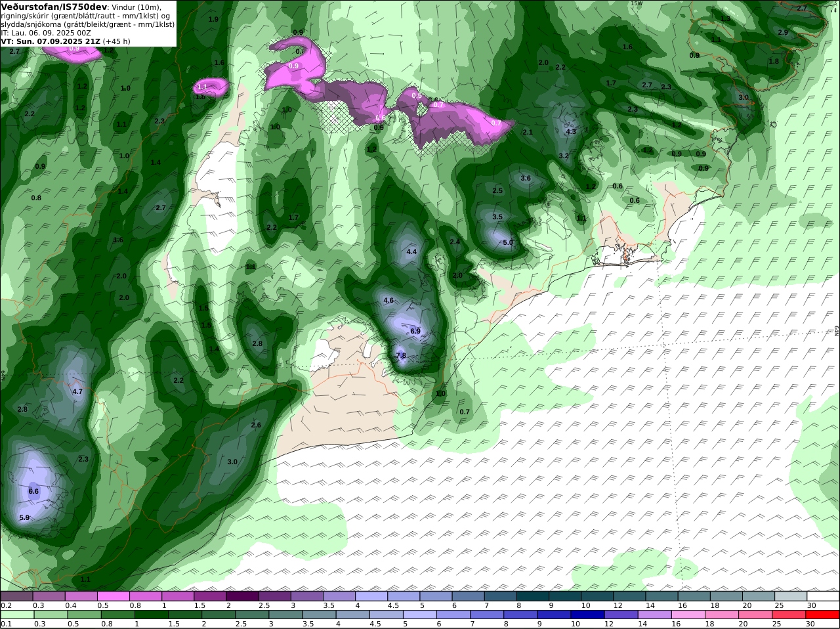Viewport: 840px width, 629px height.
Task: Click the red-pink 25 swatch in rain legend
Action: pyautogui.click(x=790, y=615)
